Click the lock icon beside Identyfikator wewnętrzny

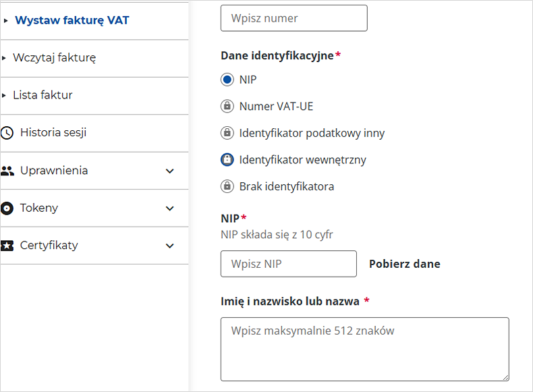pyautogui.click(x=227, y=160)
